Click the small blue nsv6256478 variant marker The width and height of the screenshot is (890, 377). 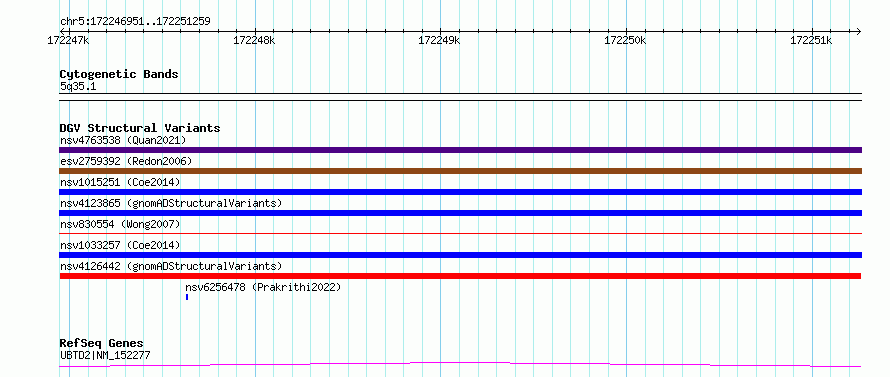tap(187, 297)
